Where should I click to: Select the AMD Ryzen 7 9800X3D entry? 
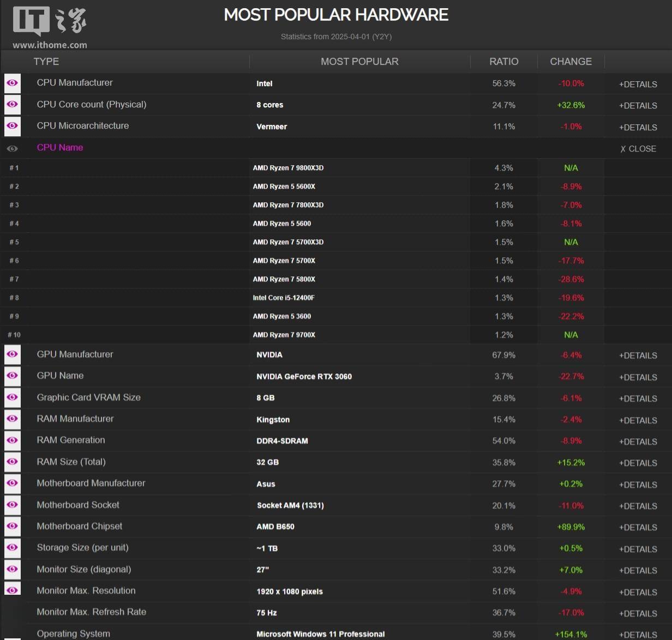point(288,168)
